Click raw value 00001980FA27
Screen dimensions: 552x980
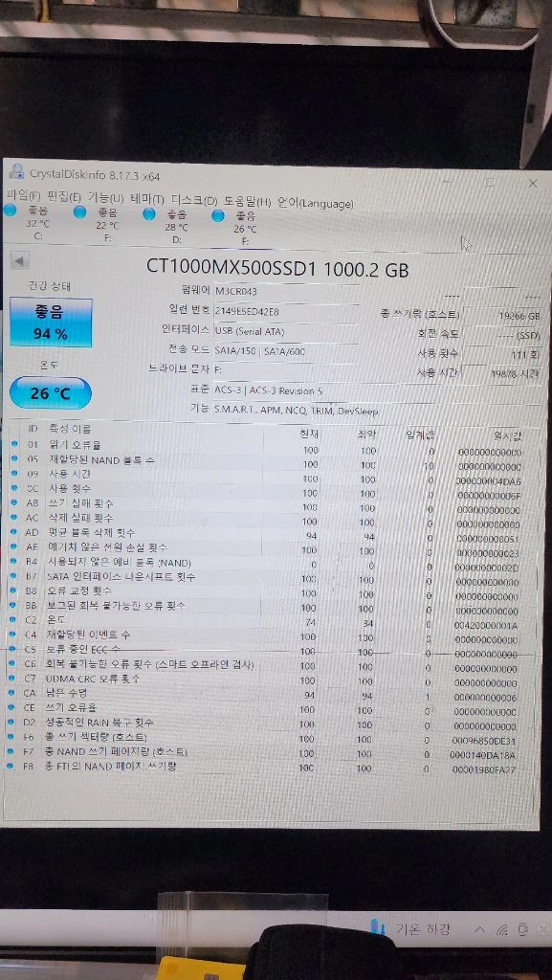[x=485, y=770]
